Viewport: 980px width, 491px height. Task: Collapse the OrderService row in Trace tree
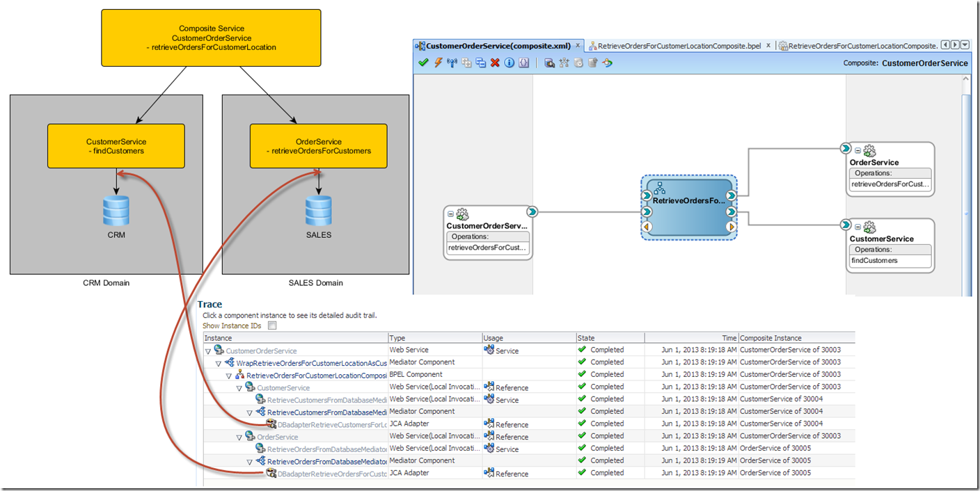[239, 437]
